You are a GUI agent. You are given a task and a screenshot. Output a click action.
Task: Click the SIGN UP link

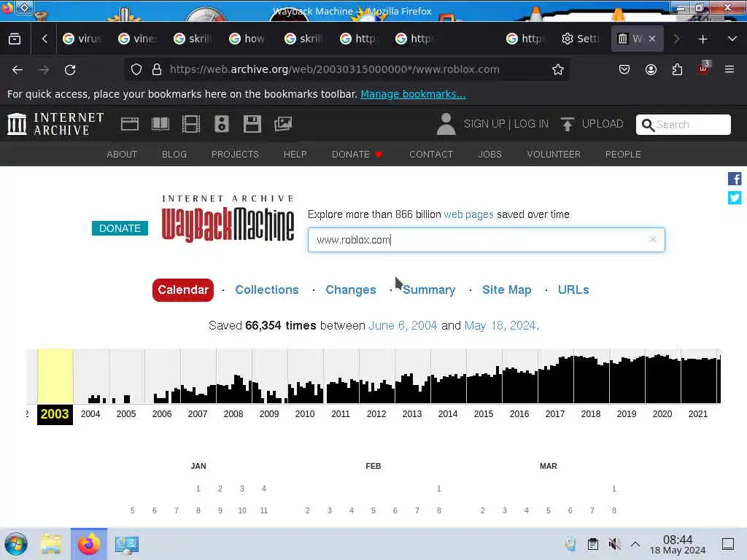[484, 124]
